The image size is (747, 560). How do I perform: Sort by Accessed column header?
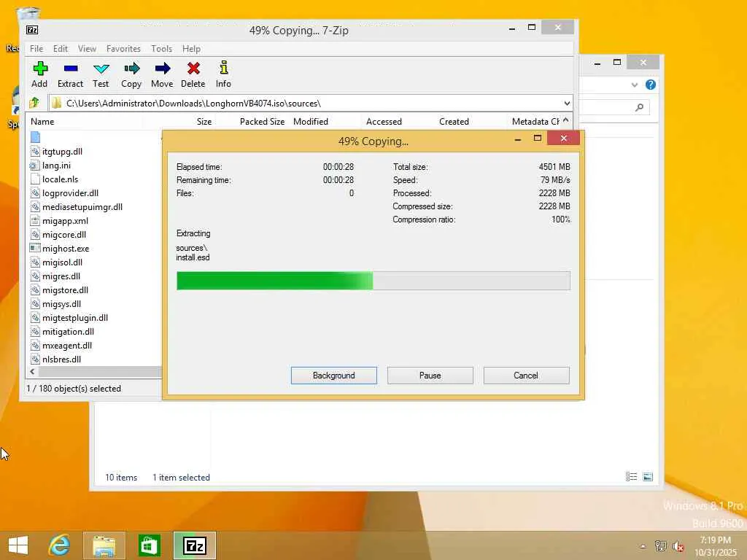[x=384, y=122]
